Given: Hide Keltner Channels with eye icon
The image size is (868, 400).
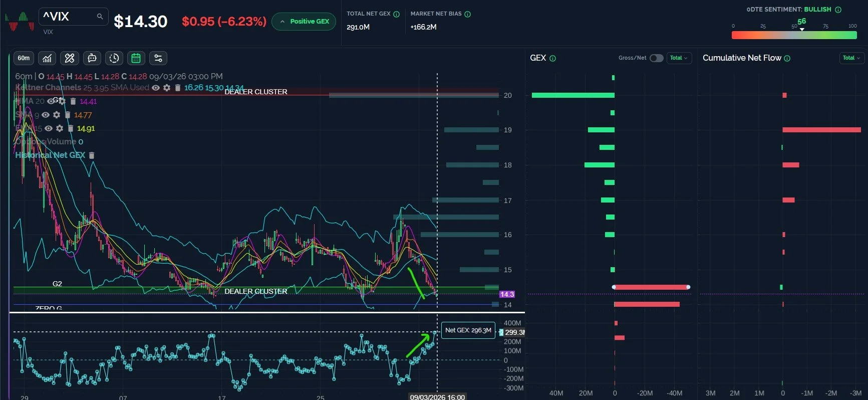Looking at the screenshot, I should 156,88.
